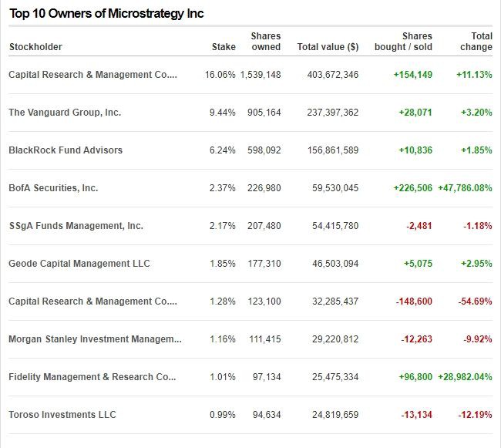Select BofA Securities, Inc. in the list
This screenshot has width=501, height=448.
coord(53,188)
